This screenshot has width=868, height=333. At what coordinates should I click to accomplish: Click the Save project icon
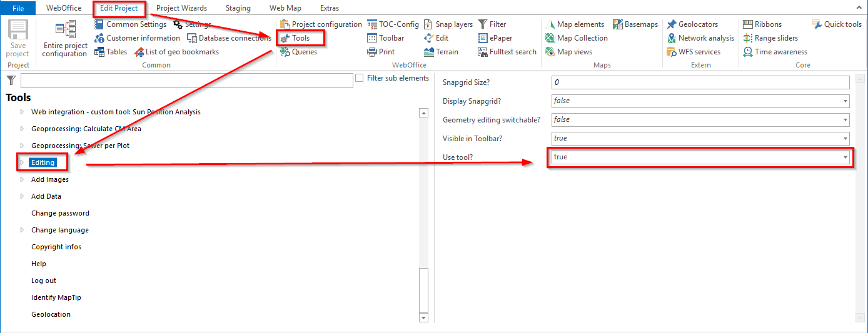click(x=18, y=38)
